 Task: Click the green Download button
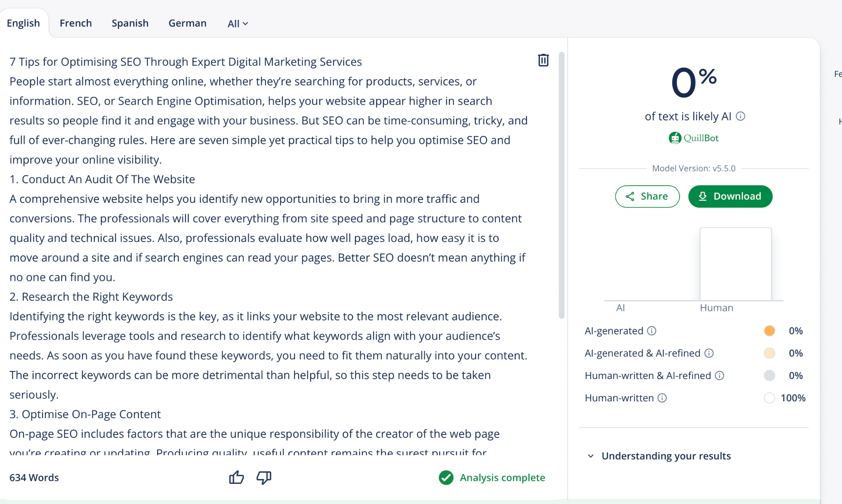730,196
